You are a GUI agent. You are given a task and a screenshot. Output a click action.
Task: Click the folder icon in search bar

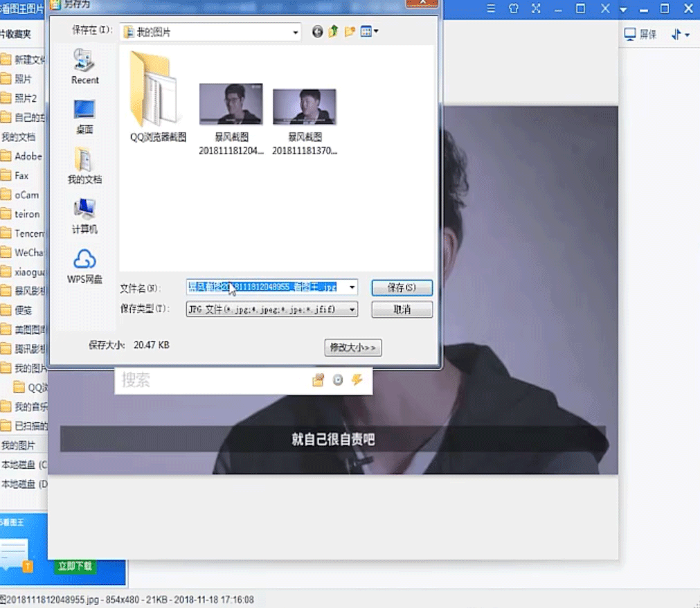click(x=318, y=380)
